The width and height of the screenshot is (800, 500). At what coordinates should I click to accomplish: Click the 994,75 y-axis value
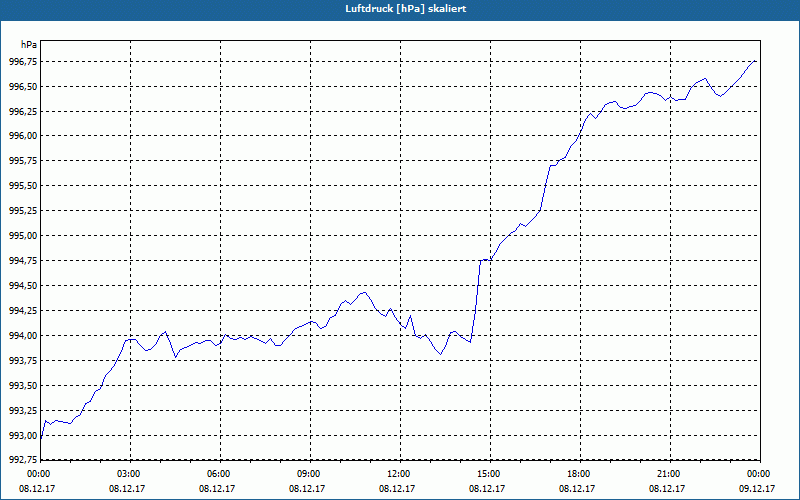tap(23, 261)
